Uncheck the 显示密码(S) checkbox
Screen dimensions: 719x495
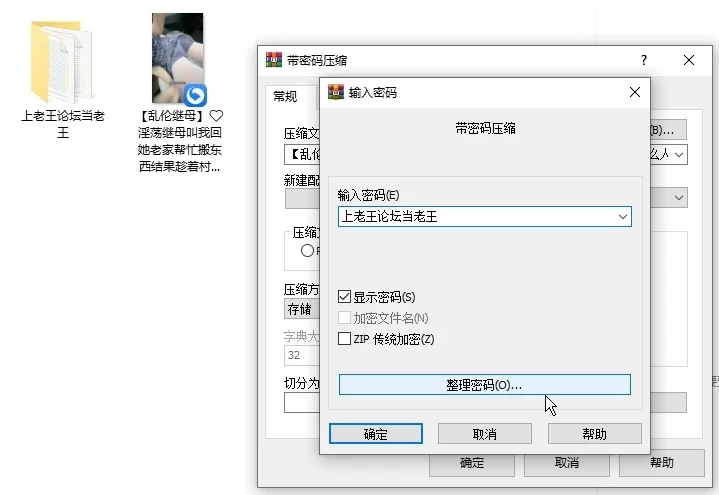(x=344, y=297)
